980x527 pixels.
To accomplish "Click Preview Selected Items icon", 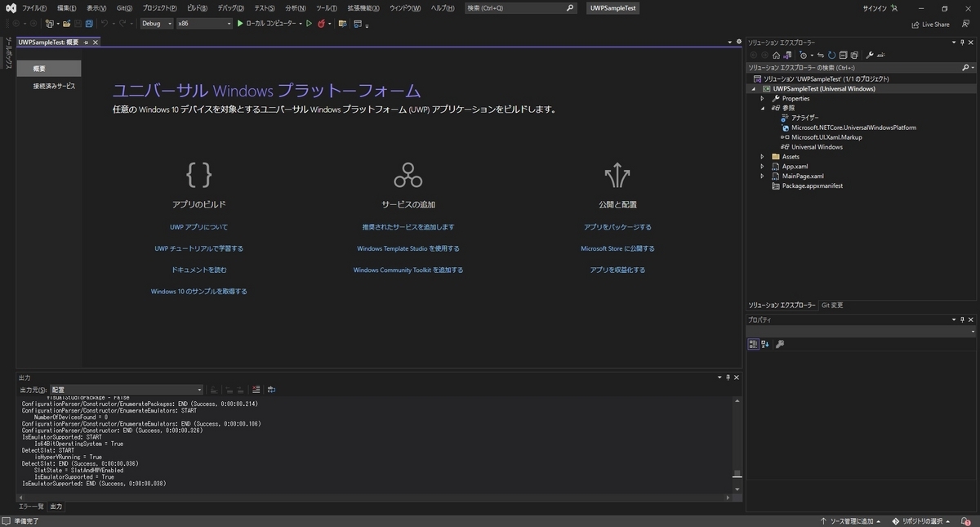I will point(881,56).
